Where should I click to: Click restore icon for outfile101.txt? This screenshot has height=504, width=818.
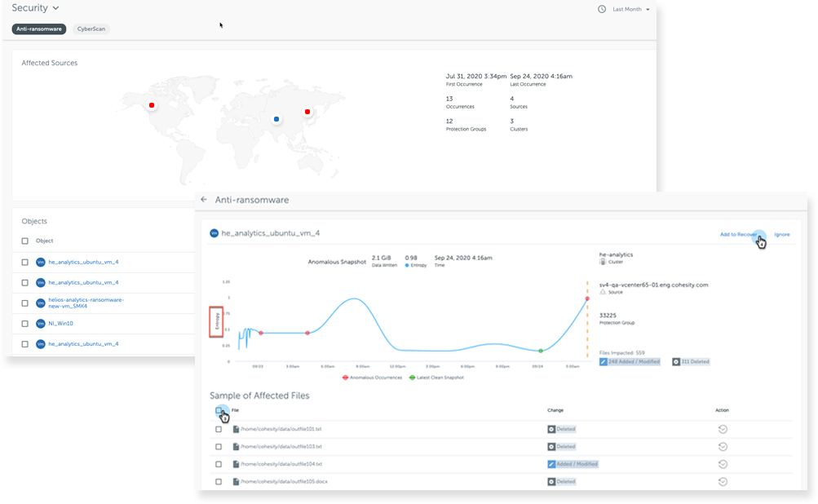(x=723, y=429)
